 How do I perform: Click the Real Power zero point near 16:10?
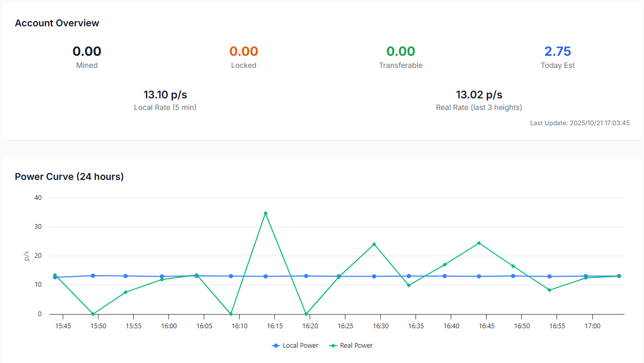point(231,314)
